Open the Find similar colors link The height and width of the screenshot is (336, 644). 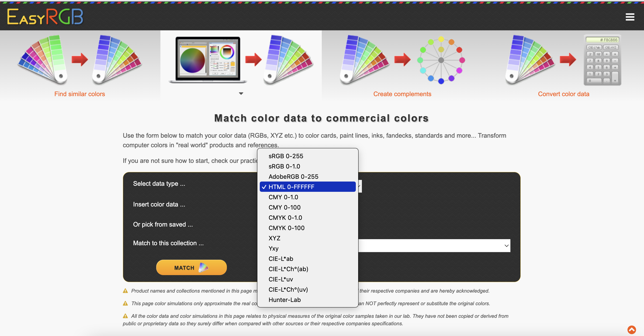coord(80,94)
